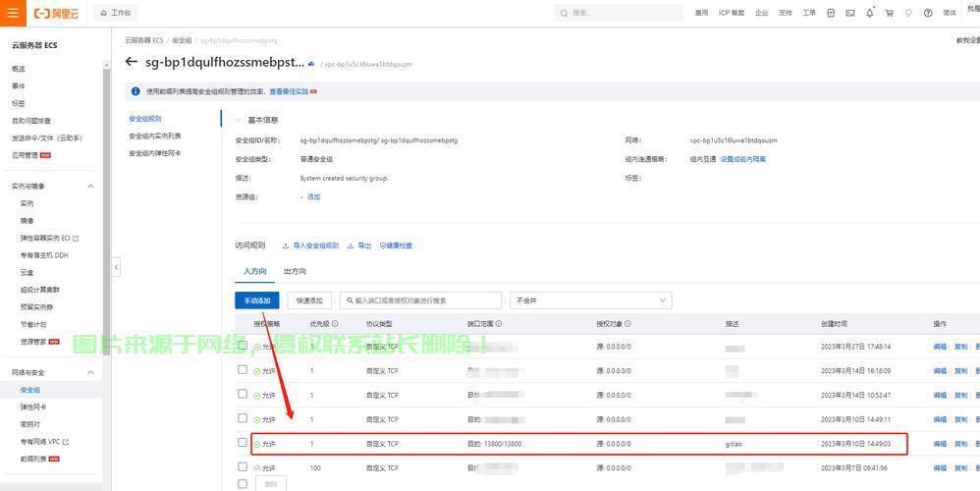This screenshot has width=980, height=491.
Task: Select checkbox for the priority 100 rule
Action: pyautogui.click(x=243, y=466)
